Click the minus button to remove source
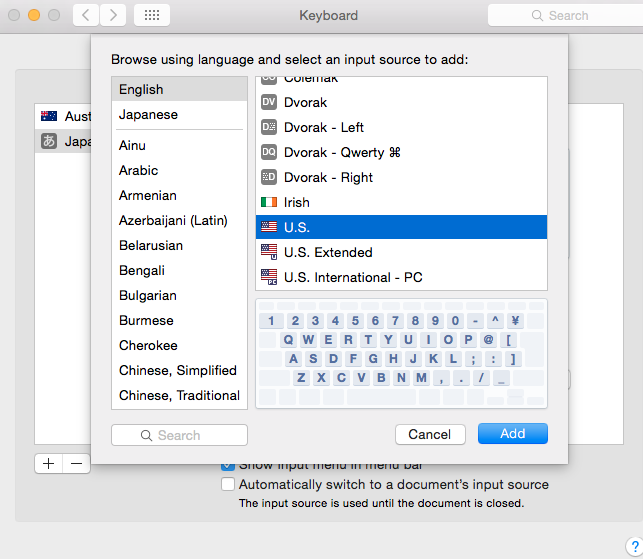The image size is (643, 559). pos(76,463)
